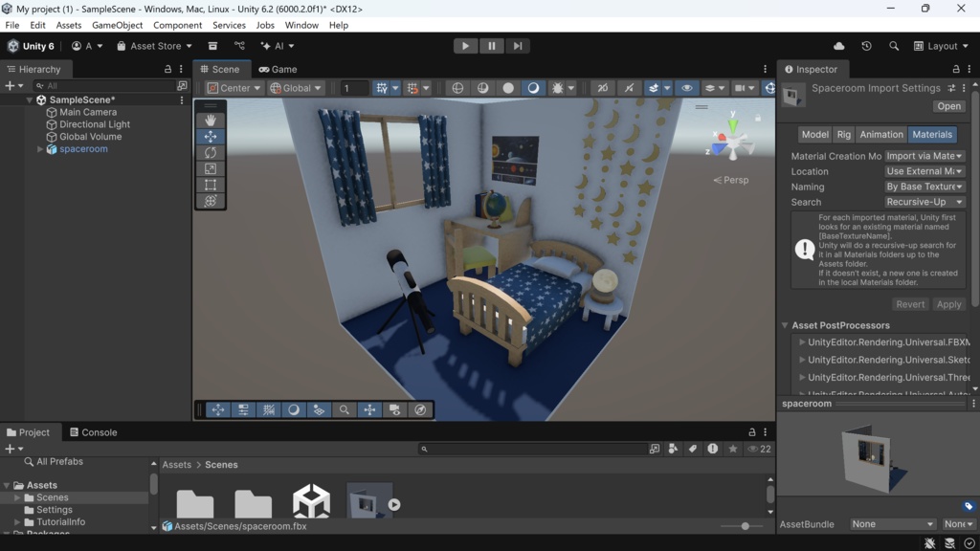Click the asset label tag icon in preview
The height and width of the screenshot is (551, 980).
click(x=969, y=506)
